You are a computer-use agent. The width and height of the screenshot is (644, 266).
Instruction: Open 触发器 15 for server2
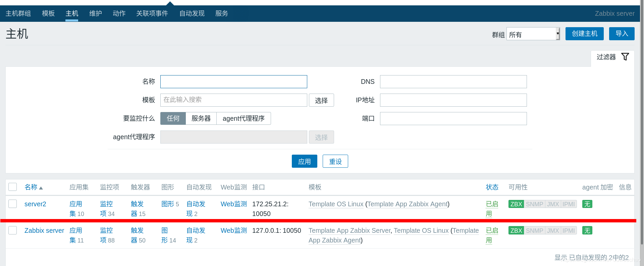(x=137, y=209)
